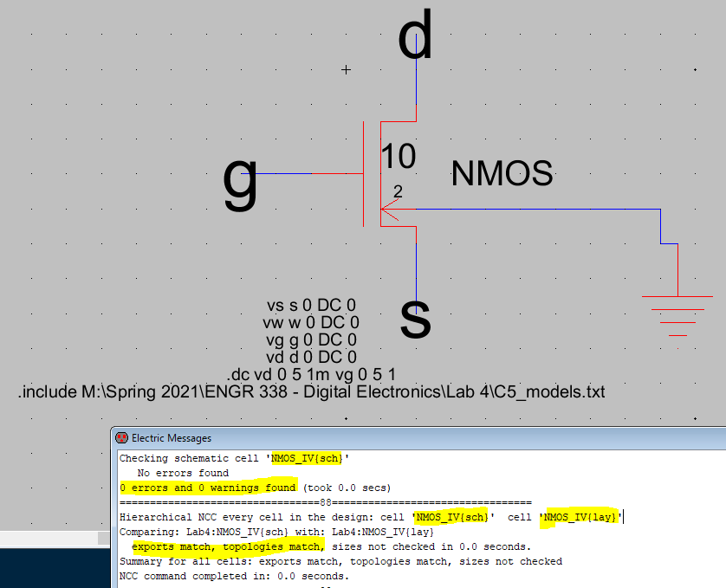
Task: Click the red substrate arrow of the transistor
Action: point(389,209)
